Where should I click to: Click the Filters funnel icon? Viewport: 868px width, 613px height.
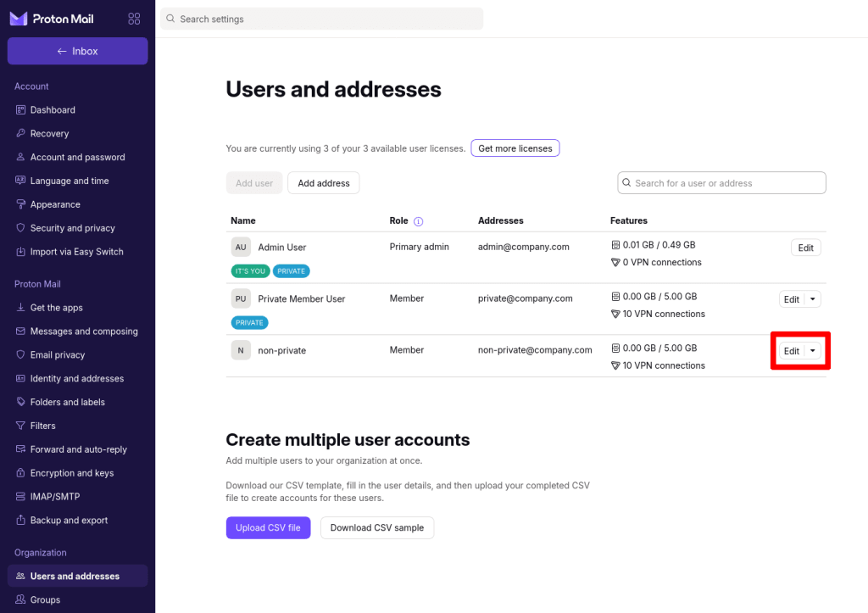coord(20,426)
